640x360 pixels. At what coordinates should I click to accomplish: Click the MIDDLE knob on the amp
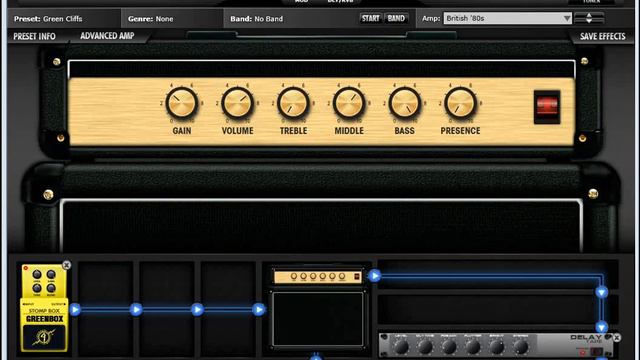point(349,103)
